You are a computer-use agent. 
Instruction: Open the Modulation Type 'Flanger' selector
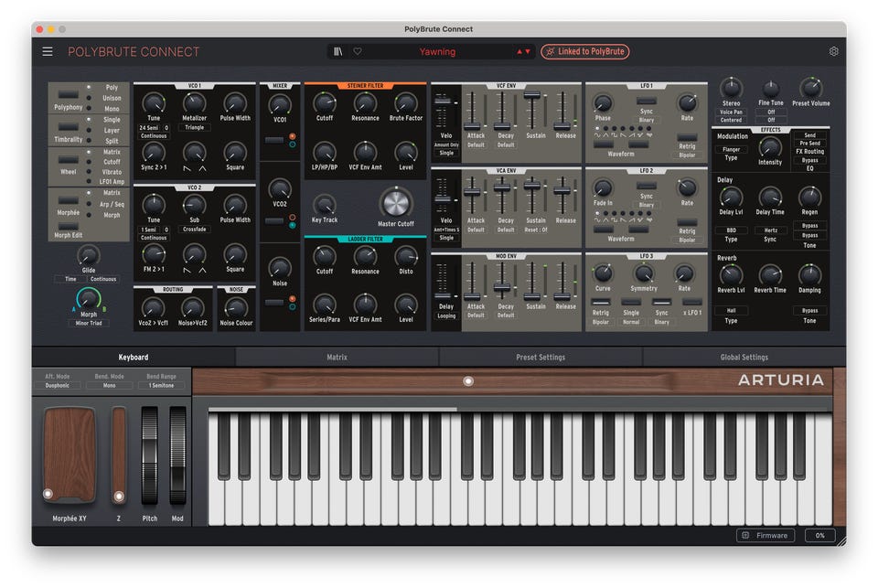pyautogui.click(x=731, y=150)
